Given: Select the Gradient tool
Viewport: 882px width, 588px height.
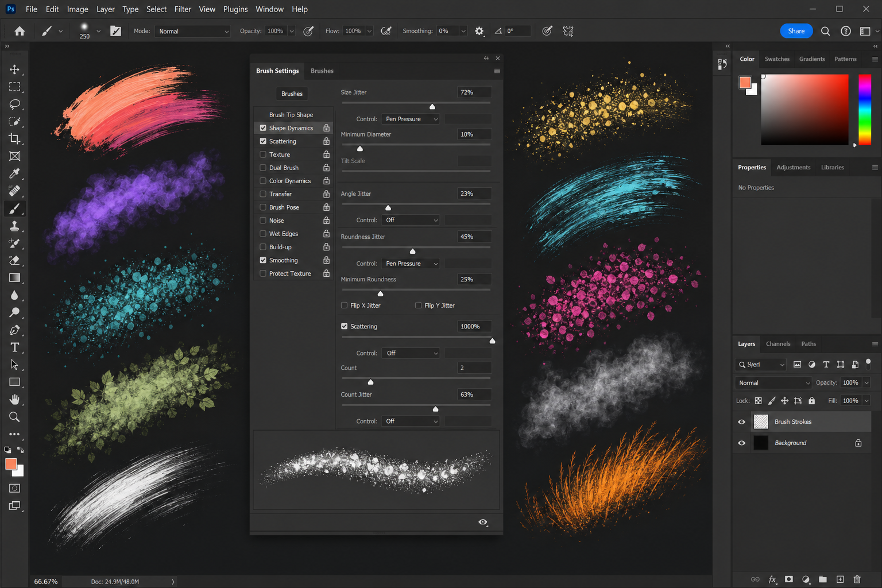Looking at the screenshot, I should pyautogui.click(x=14, y=278).
